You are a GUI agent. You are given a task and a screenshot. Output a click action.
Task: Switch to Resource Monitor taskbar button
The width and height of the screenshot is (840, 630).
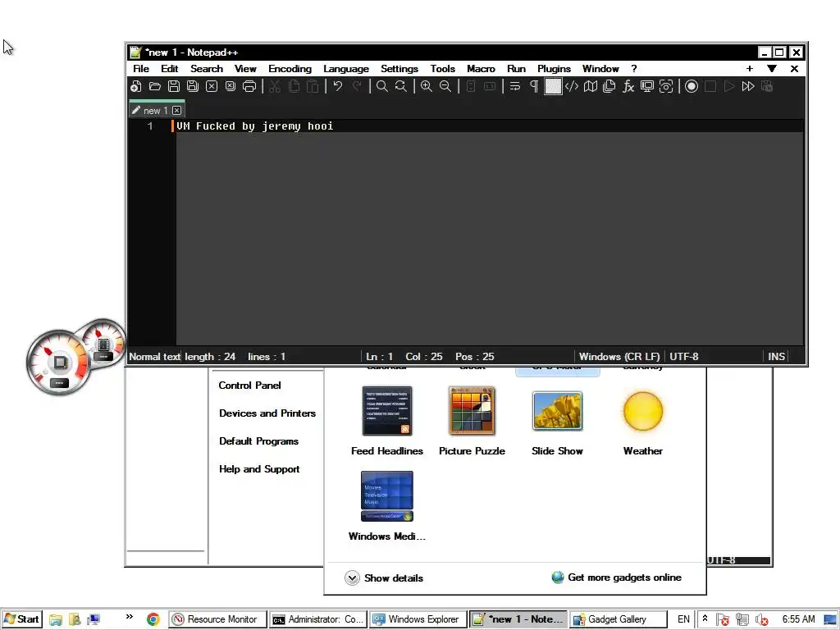pos(218,619)
